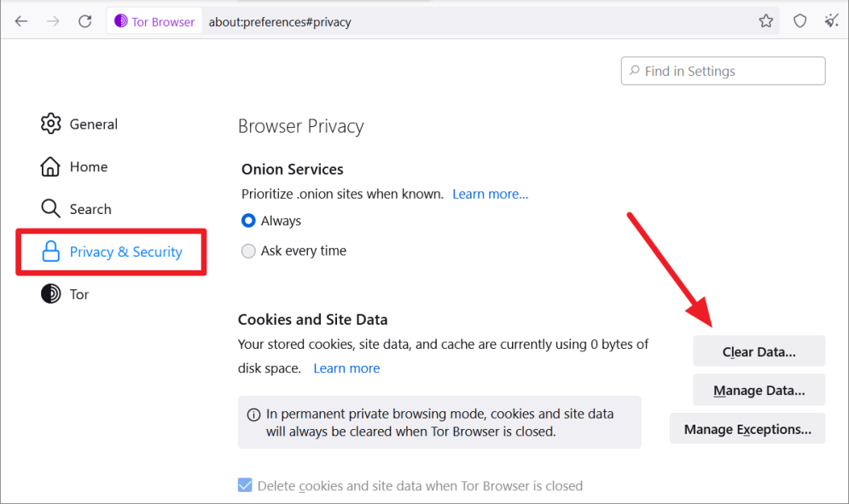Click the reload page icon
The image size is (849, 504).
click(85, 21)
